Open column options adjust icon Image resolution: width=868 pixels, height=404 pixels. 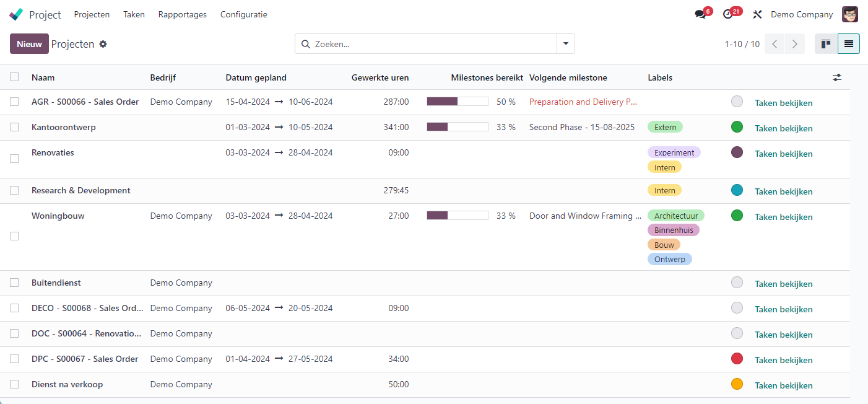837,77
